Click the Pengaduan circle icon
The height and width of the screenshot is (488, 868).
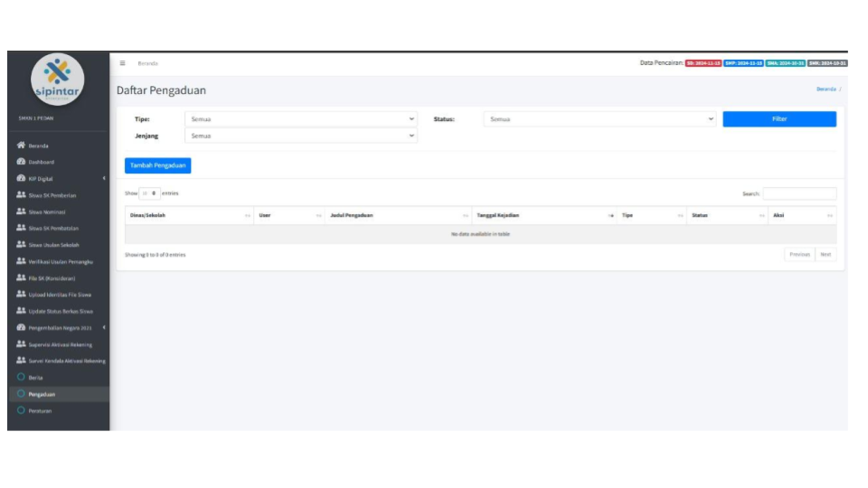pyautogui.click(x=21, y=393)
